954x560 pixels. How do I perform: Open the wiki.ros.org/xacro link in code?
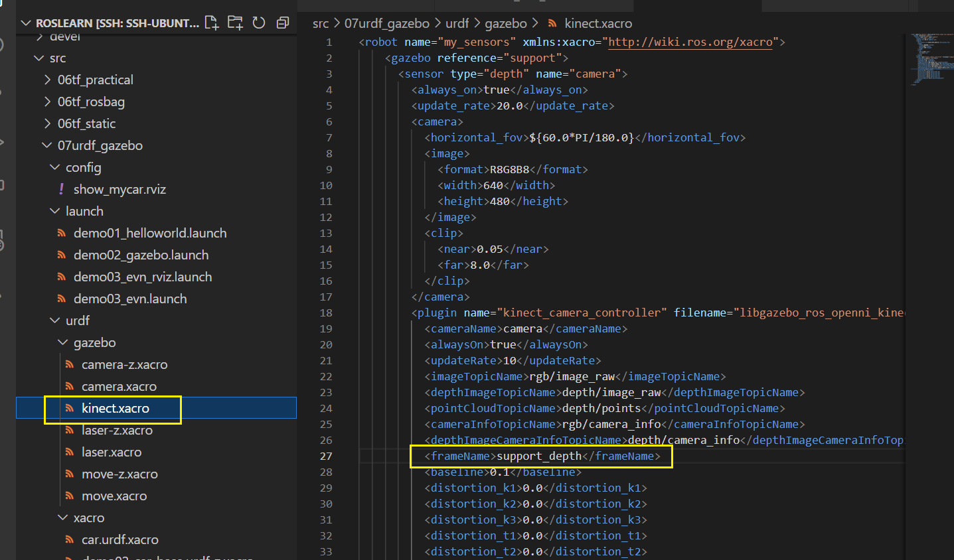(690, 42)
